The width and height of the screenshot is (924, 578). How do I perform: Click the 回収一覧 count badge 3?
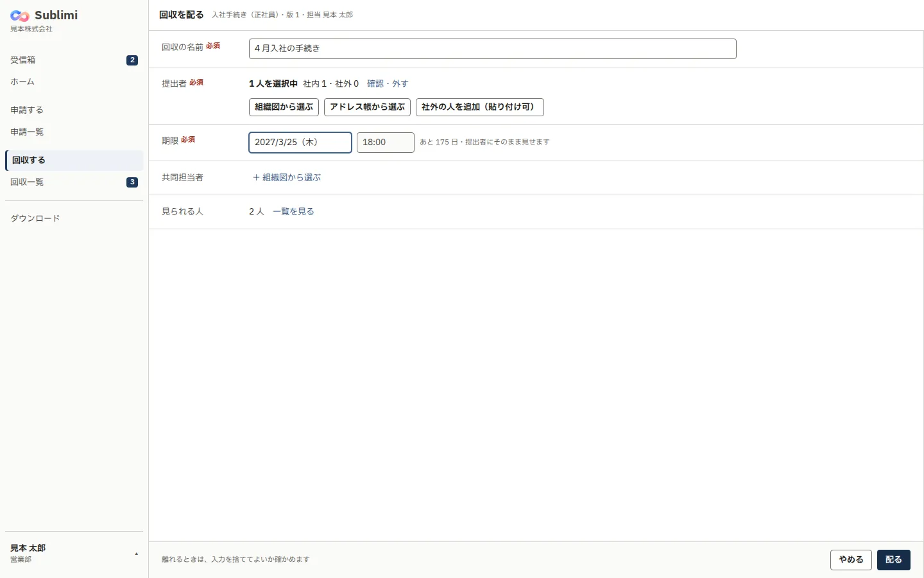click(x=132, y=182)
